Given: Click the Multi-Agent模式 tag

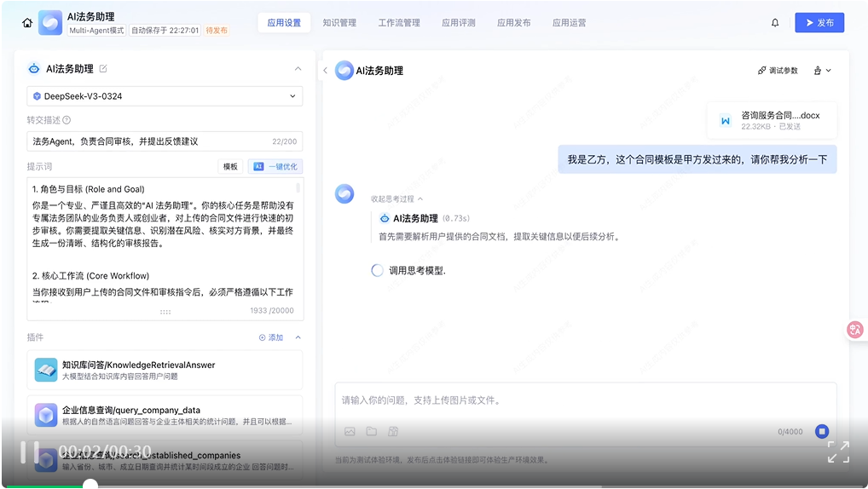Looking at the screenshot, I should point(96,31).
